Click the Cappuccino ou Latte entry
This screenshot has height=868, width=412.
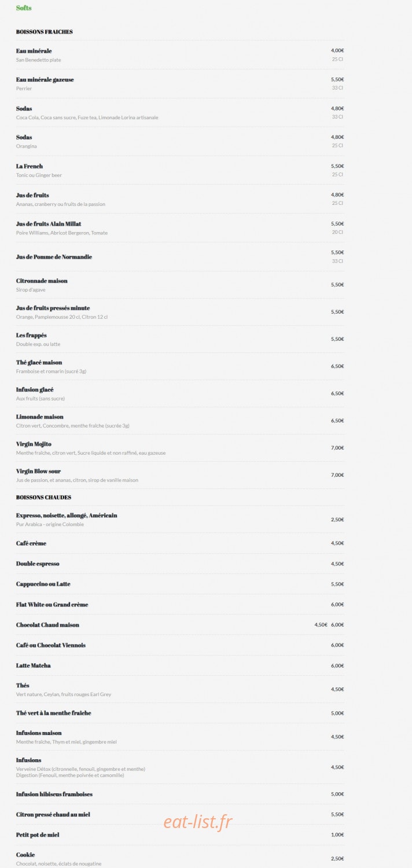[x=43, y=584]
